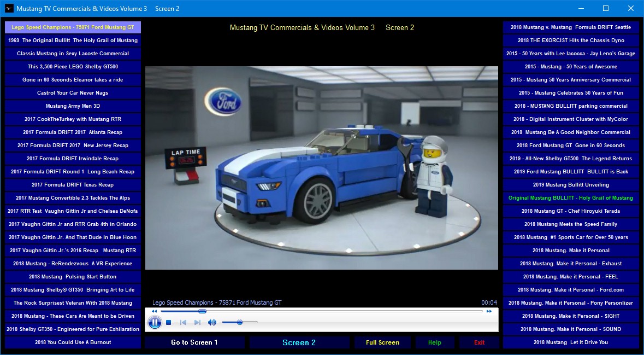
Task: Play 2018 Shelby GT350 Bringing Art to Life
Action: click(73, 290)
